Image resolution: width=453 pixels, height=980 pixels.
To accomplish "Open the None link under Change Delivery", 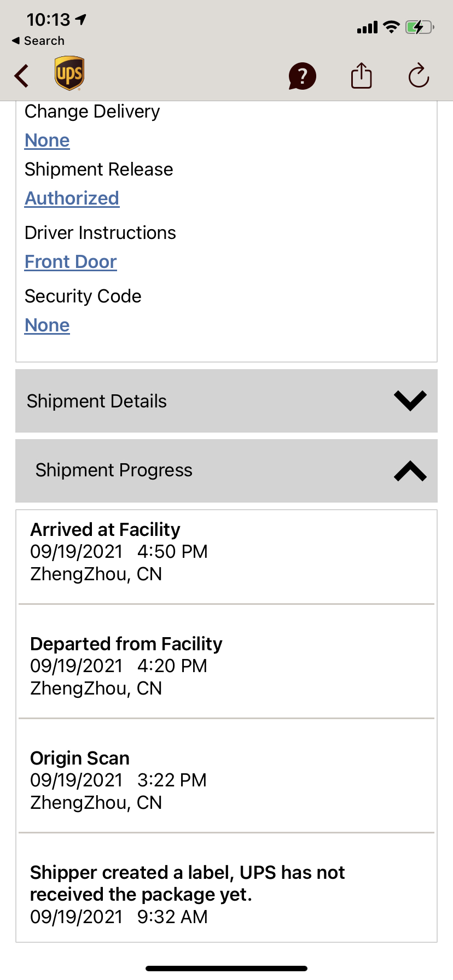I will pos(47,141).
